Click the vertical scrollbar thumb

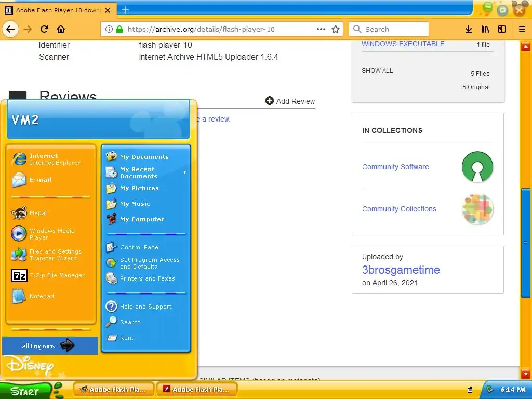526,243
